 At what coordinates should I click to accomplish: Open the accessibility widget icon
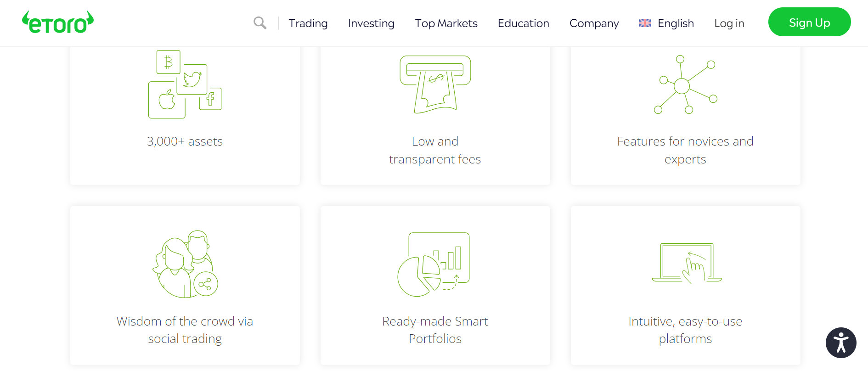(841, 342)
